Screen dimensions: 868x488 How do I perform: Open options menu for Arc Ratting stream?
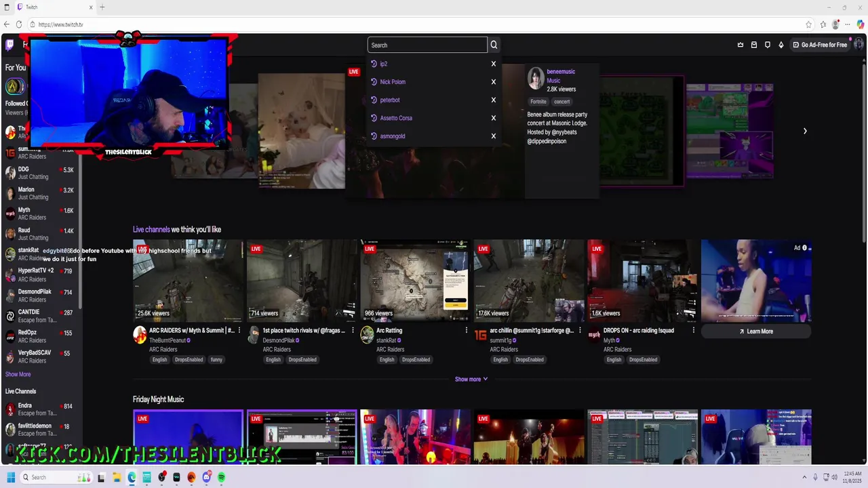click(466, 330)
